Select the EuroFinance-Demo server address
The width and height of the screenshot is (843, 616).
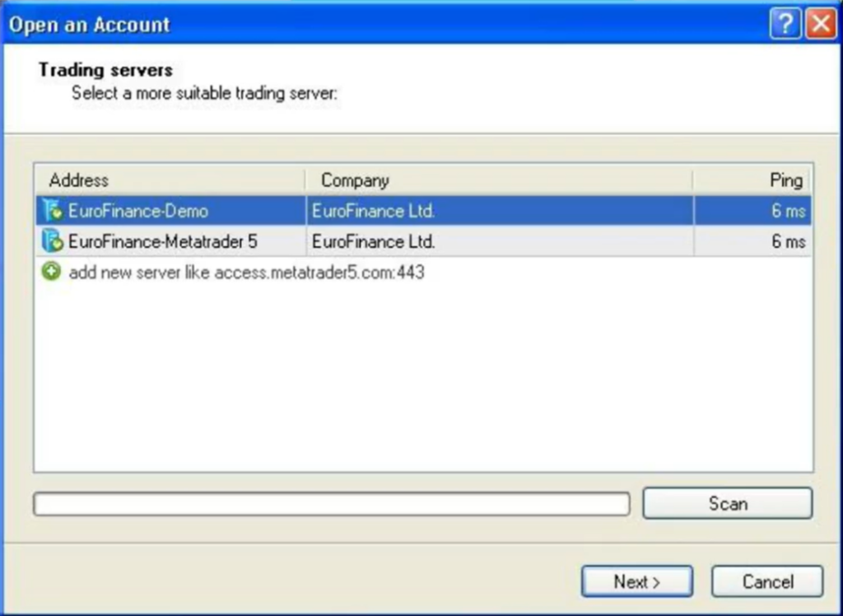(x=138, y=211)
